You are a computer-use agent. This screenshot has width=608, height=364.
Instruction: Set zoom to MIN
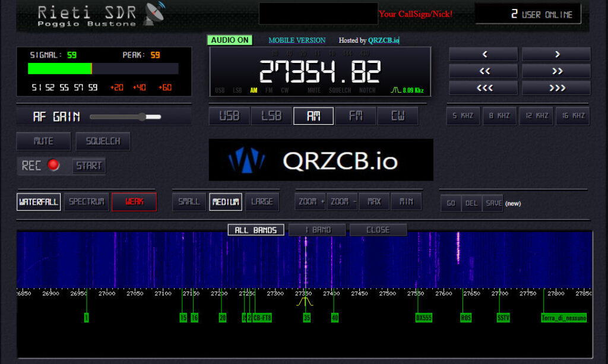406,201
